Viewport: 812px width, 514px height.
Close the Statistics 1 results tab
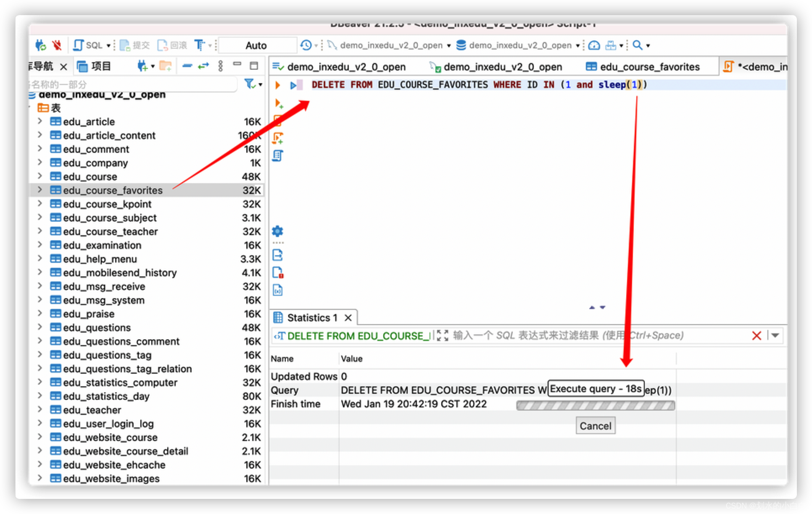tap(348, 318)
